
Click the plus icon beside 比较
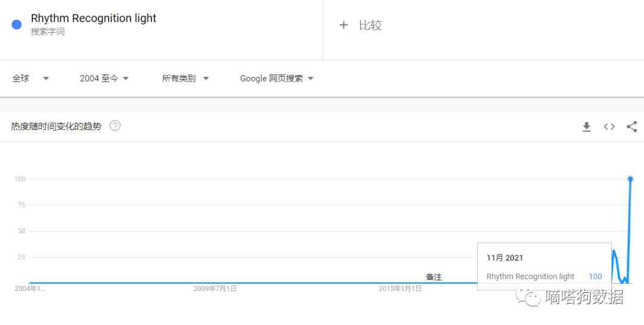coord(343,25)
